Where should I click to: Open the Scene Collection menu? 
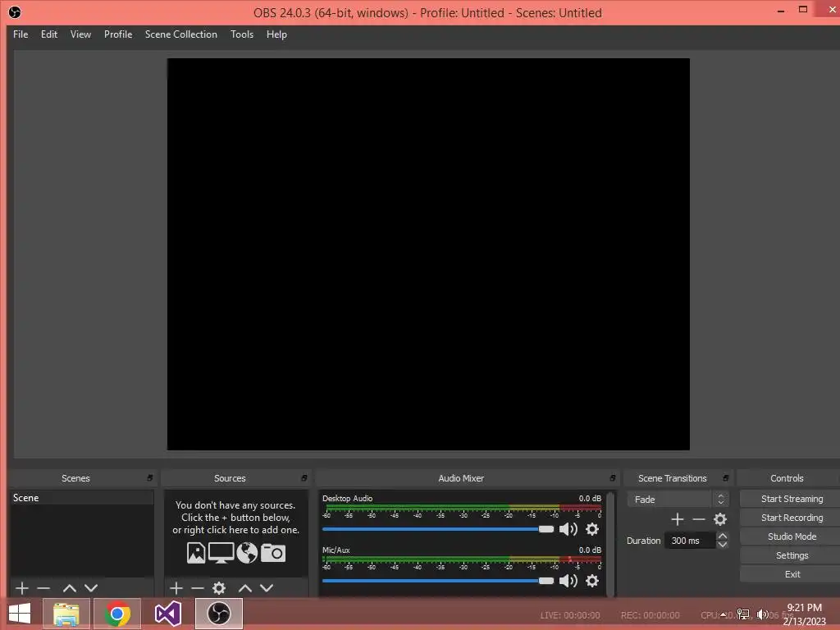click(181, 34)
